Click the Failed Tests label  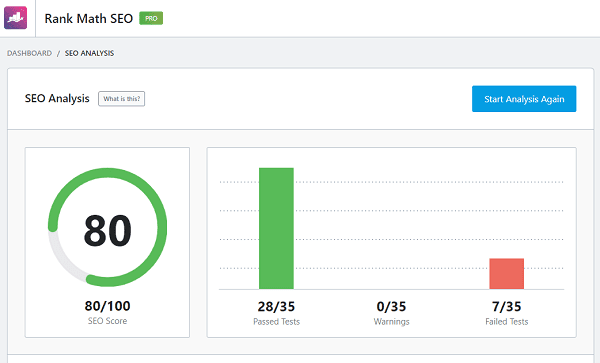click(507, 322)
